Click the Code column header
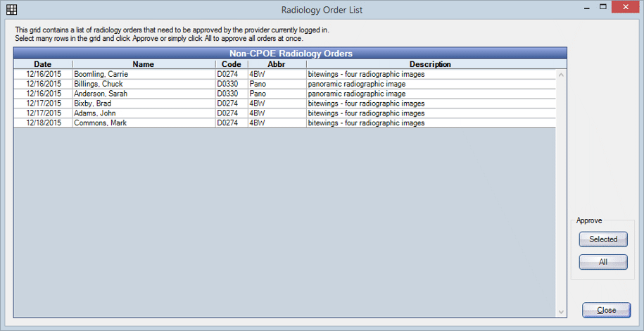The image size is (644, 331). [231, 64]
